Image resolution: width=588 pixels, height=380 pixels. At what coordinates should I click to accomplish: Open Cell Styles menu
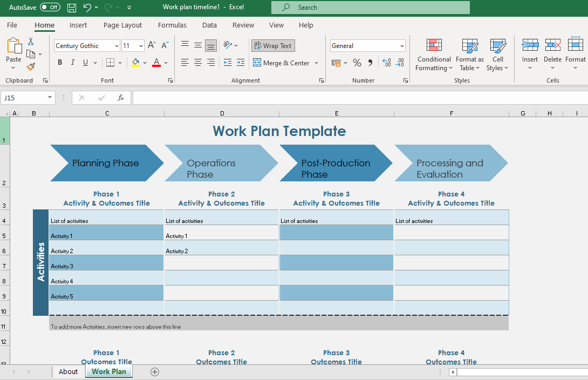497,55
